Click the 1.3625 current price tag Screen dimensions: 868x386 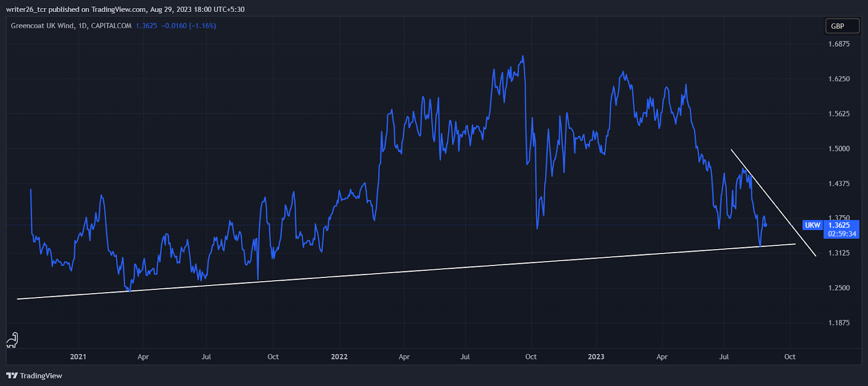839,225
